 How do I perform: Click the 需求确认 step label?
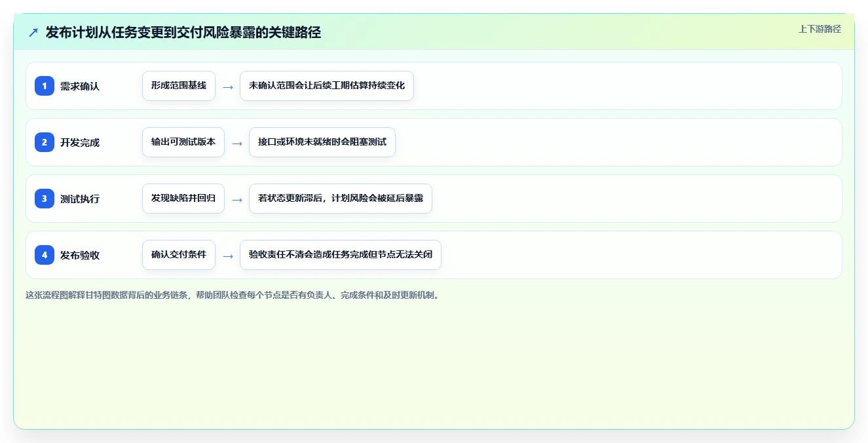click(80, 87)
